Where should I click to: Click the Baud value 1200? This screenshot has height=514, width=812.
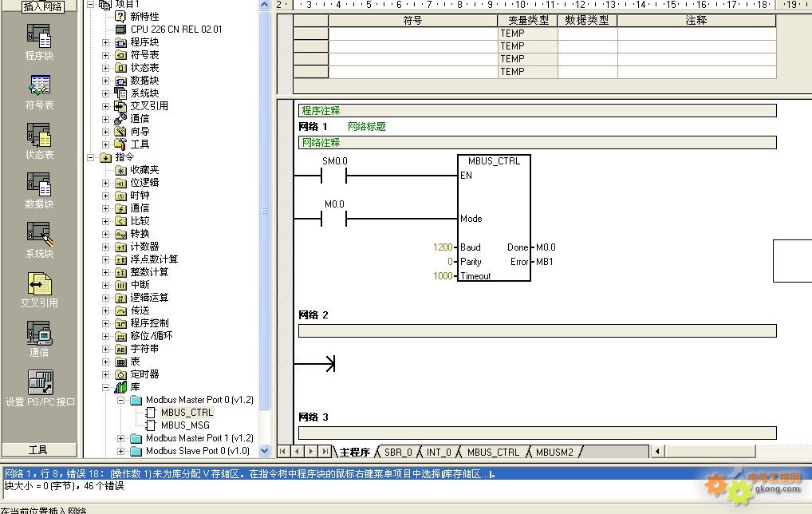pos(443,247)
